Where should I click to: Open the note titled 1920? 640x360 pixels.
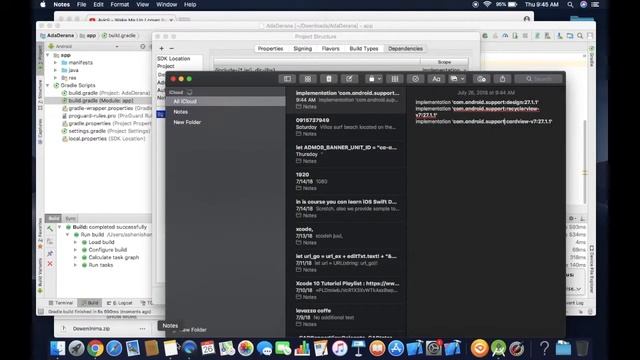346,181
